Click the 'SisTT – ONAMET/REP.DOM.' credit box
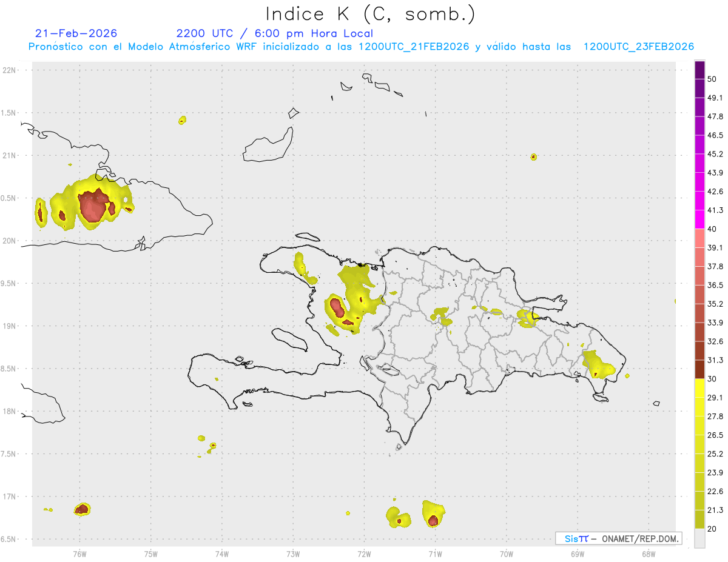Image resolution: width=728 pixels, height=562 pixels. coord(619,538)
